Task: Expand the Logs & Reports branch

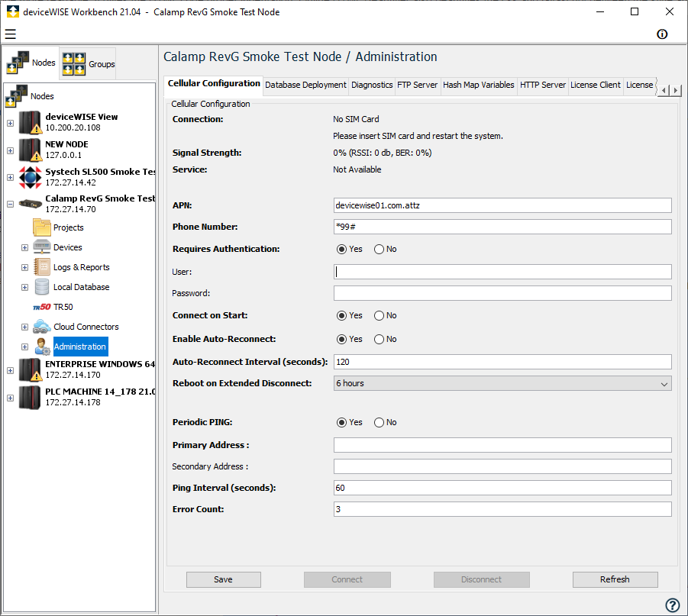Action: (24, 267)
